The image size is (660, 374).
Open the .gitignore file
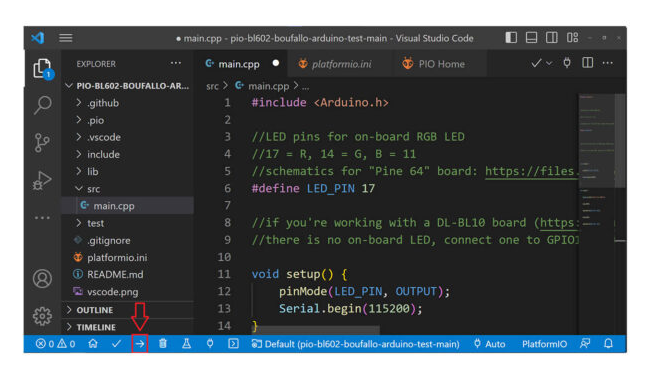point(128,240)
